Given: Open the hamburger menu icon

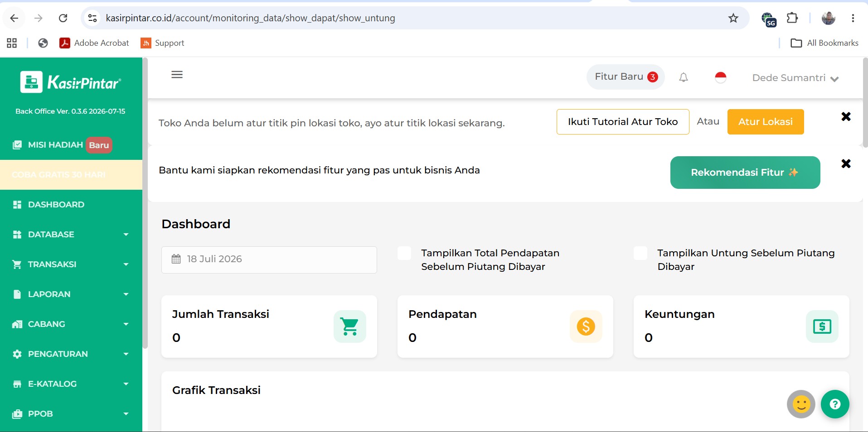Looking at the screenshot, I should [x=177, y=75].
